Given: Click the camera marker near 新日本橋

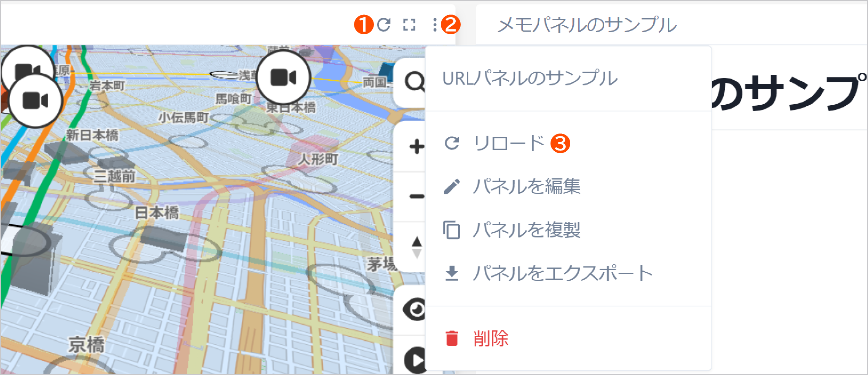Looking at the screenshot, I should [35, 101].
